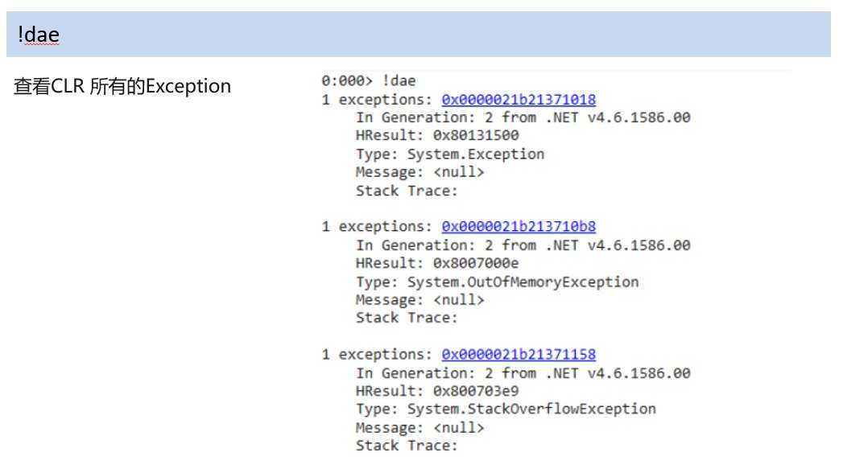Click the second '1 exceptions:' label

[377, 227]
